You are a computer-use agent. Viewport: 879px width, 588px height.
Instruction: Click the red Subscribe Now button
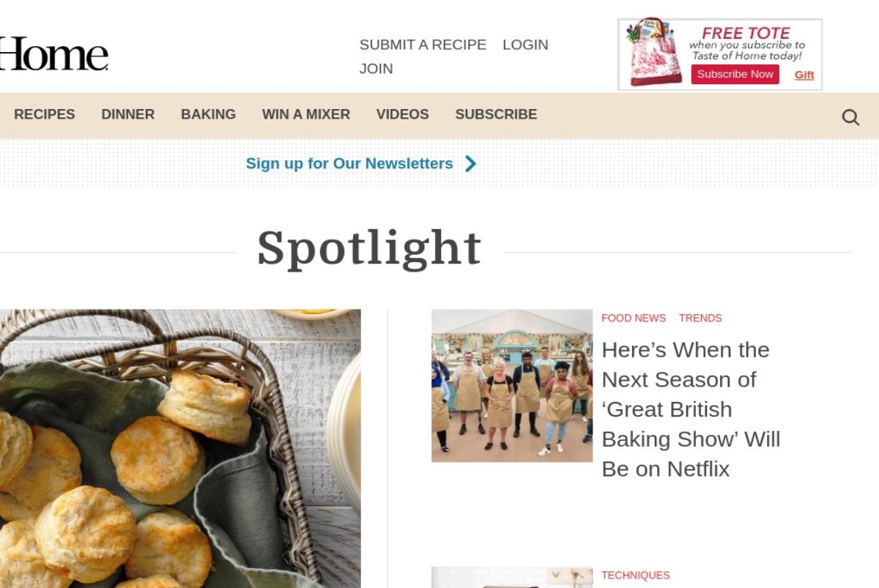735,74
